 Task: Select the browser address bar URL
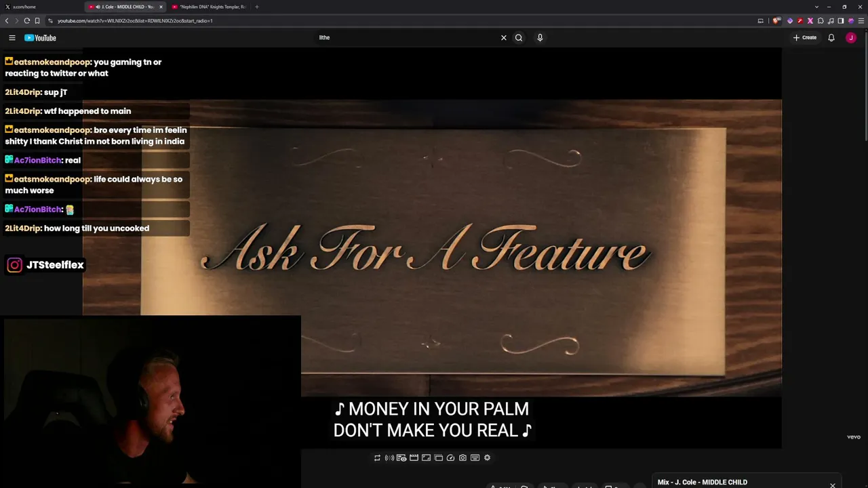(135, 21)
